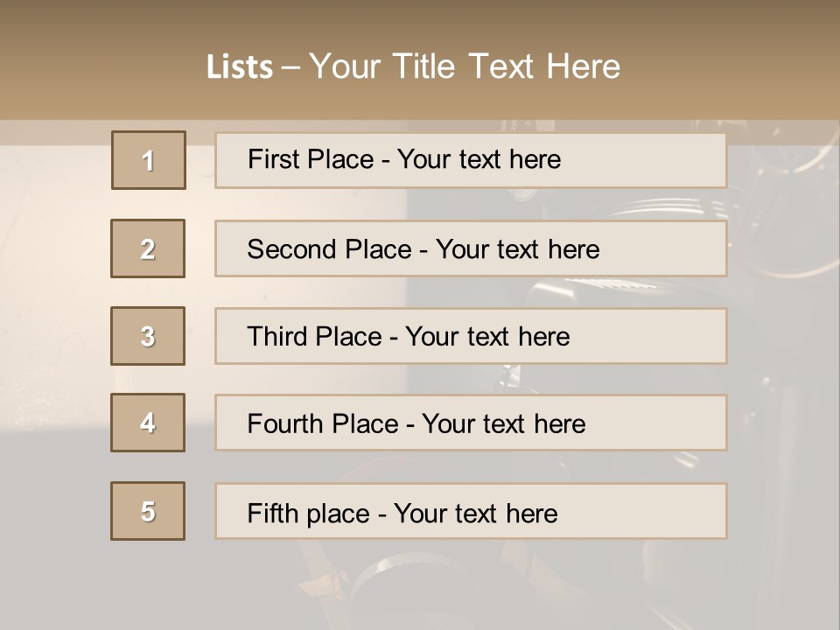
Task: Click the number 3 box
Action: coord(148,336)
